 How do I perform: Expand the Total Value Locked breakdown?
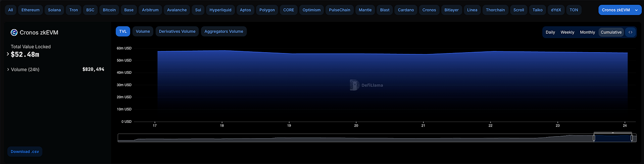tap(8, 54)
